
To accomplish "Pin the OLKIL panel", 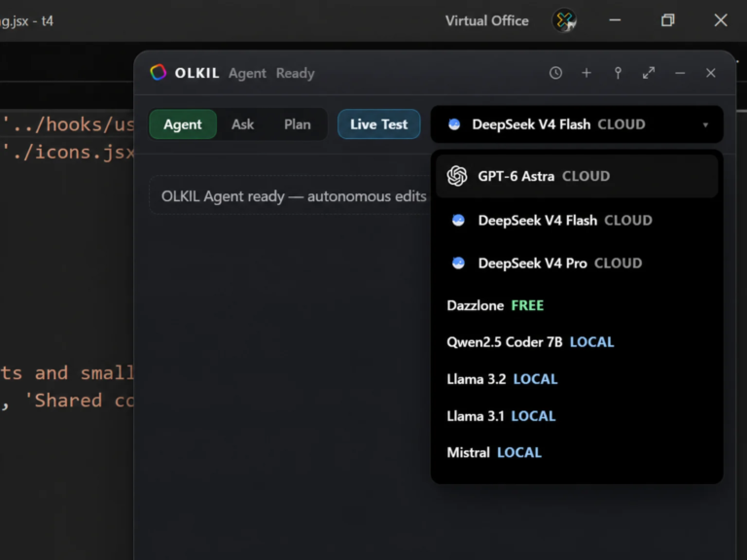I will tap(618, 73).
